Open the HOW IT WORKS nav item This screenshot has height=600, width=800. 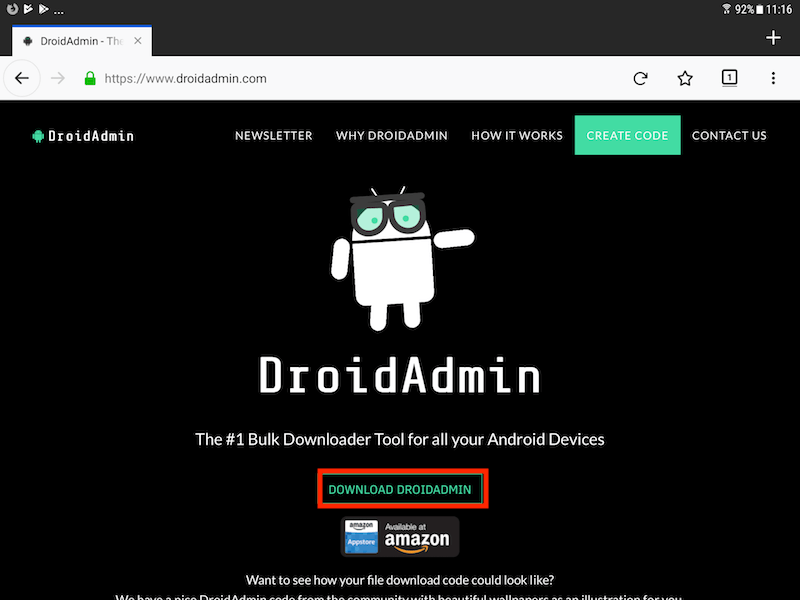(517, 136)
